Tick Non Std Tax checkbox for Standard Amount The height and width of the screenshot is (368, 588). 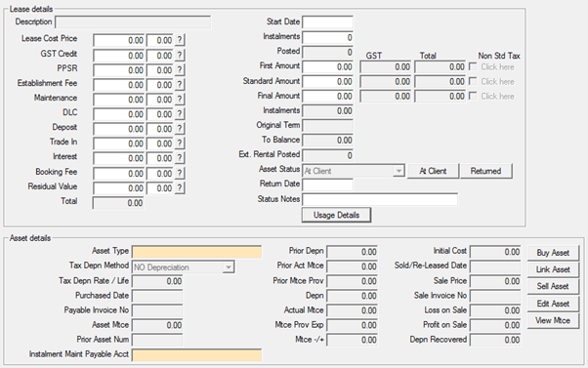coord(473,81)
